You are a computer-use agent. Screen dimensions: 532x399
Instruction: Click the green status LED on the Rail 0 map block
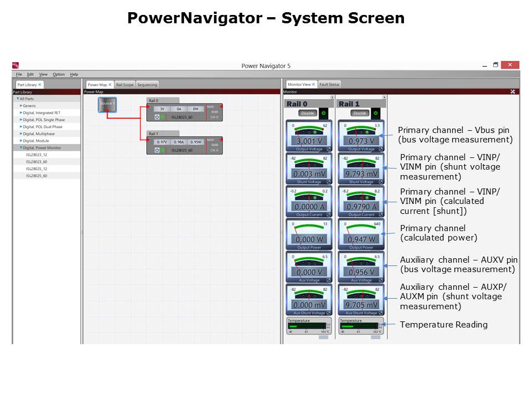162,117
